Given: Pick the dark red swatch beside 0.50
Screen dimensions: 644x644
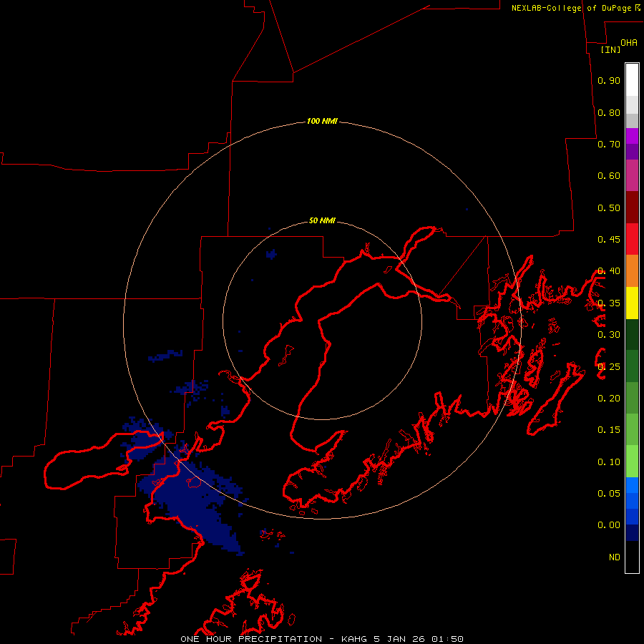Looking at the screenshot, I should [x=632, y=207].
